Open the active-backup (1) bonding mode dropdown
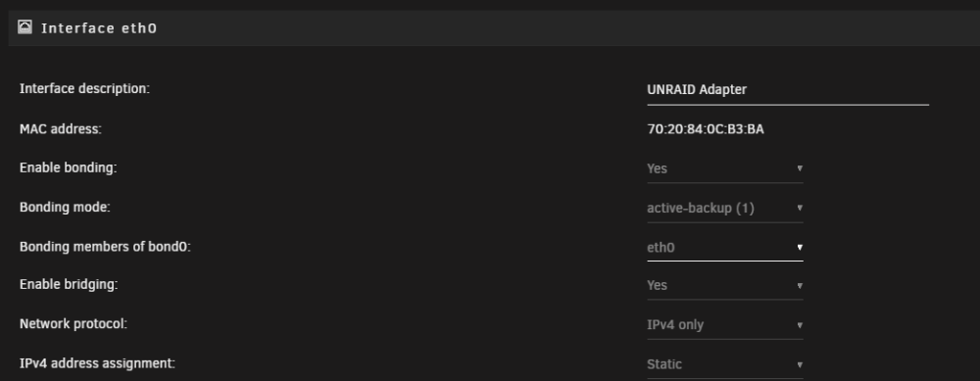 click(x=725, y=208)
